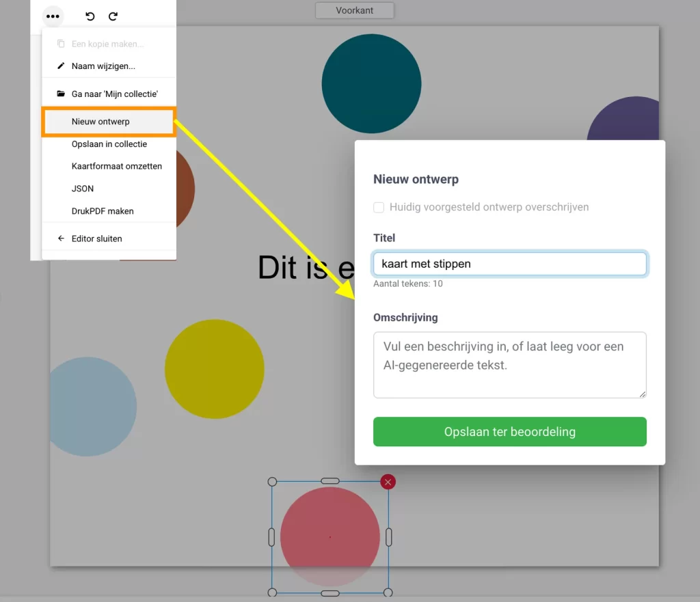Click the folder icon beside 'Ga naar Mijn collectie'
700x602 pixels.
(59, 93)
